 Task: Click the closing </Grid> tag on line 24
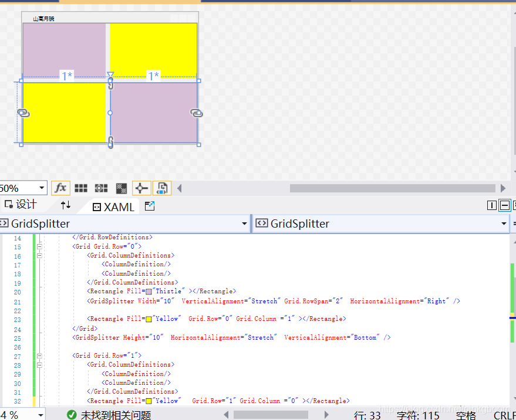85,328
